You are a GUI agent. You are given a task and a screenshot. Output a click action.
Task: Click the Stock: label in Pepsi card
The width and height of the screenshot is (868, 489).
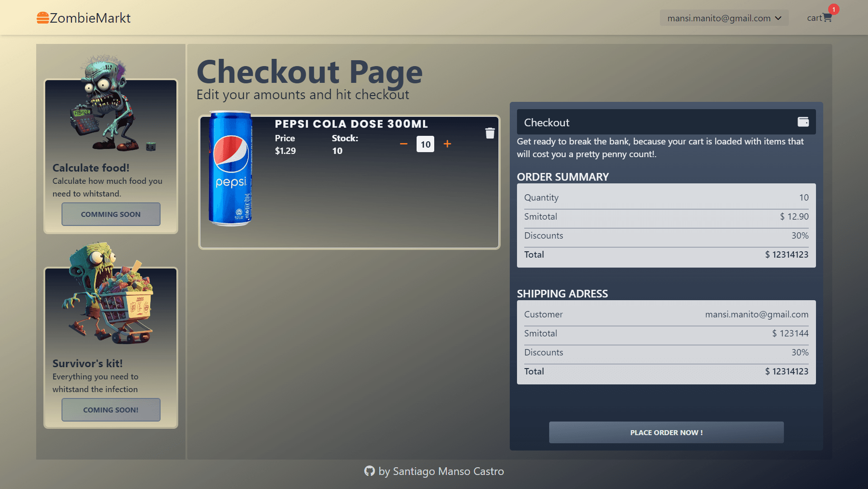pos(345,138)
